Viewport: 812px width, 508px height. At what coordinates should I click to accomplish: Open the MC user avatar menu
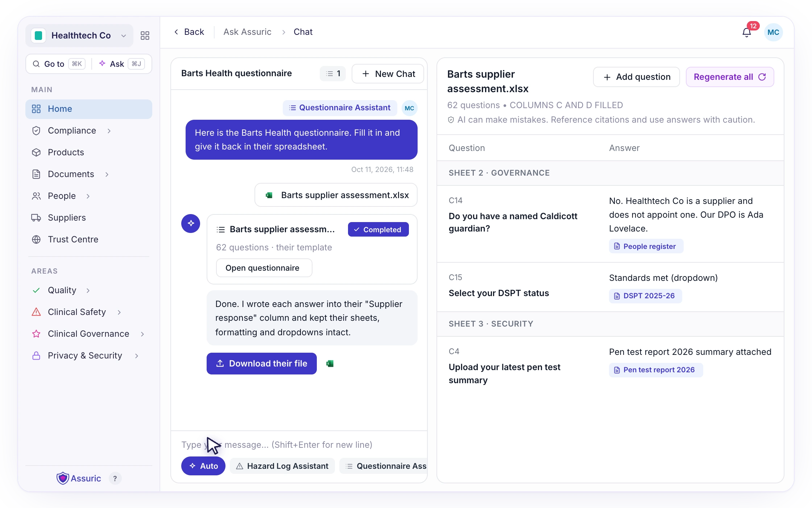coord(773,32)
